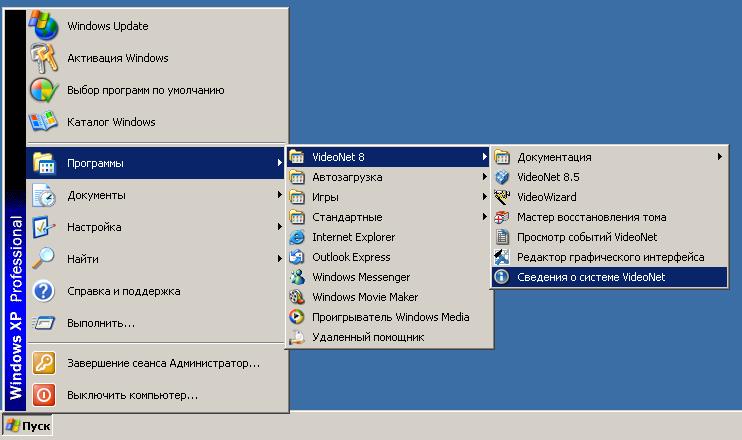The height and width of the screenshot is (440, 742).
Task: Click the VideoWizard wand icon
Action: [x=502, y=197]
